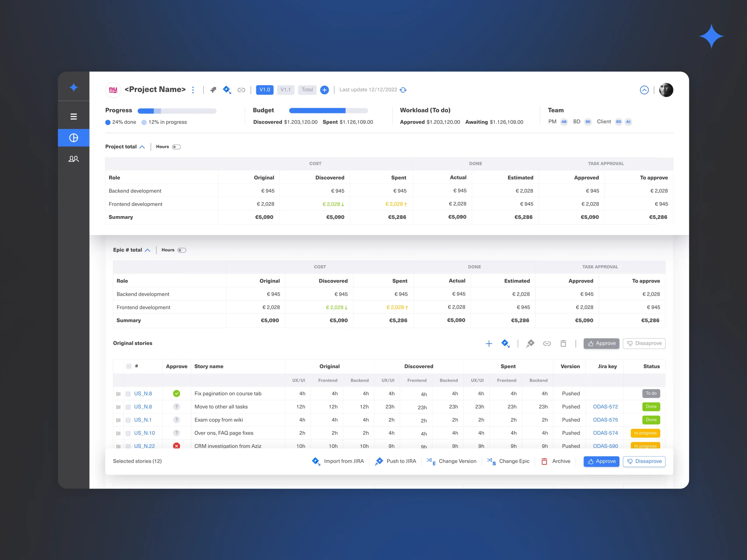Open the ODAS-572 Jira link

pyautogui.click(x=605, y=407)
